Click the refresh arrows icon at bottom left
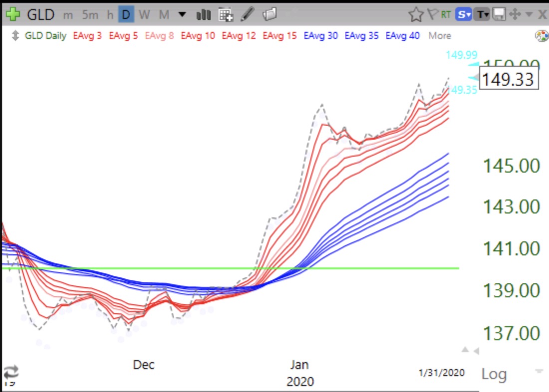Image resolution: width=549 pixels, height=392 pixels. (x=11, y=372)
